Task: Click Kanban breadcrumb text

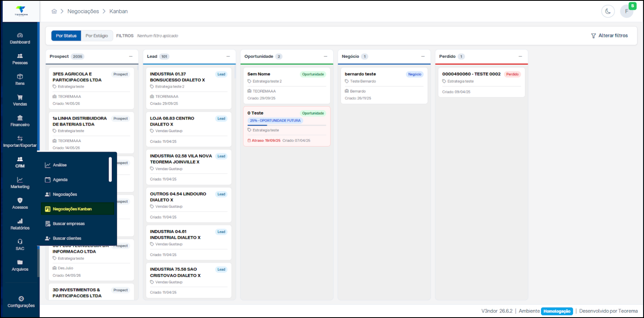Action: click(118, 11)
